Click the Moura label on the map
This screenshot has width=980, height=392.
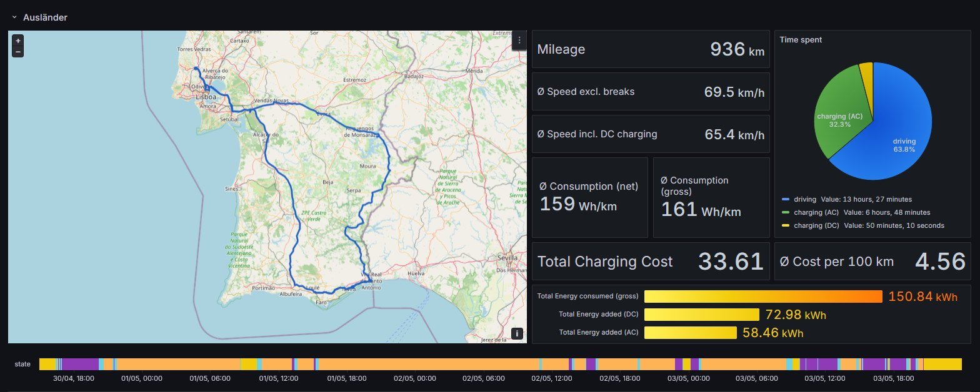click(x=368, y=167)
